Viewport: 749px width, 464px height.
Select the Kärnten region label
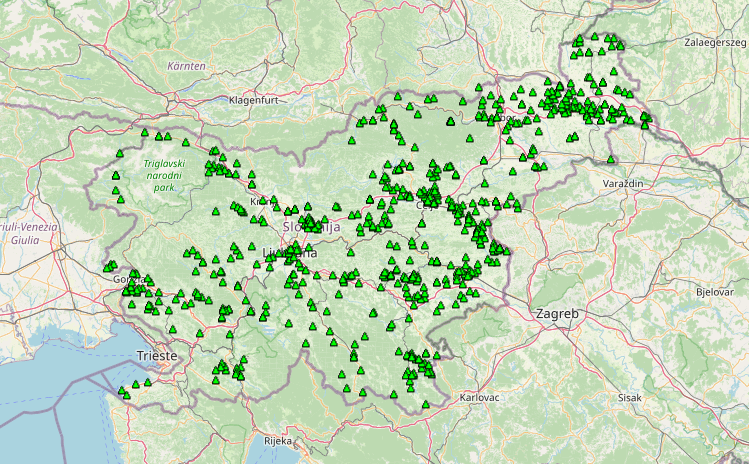[x=186, y=66]
